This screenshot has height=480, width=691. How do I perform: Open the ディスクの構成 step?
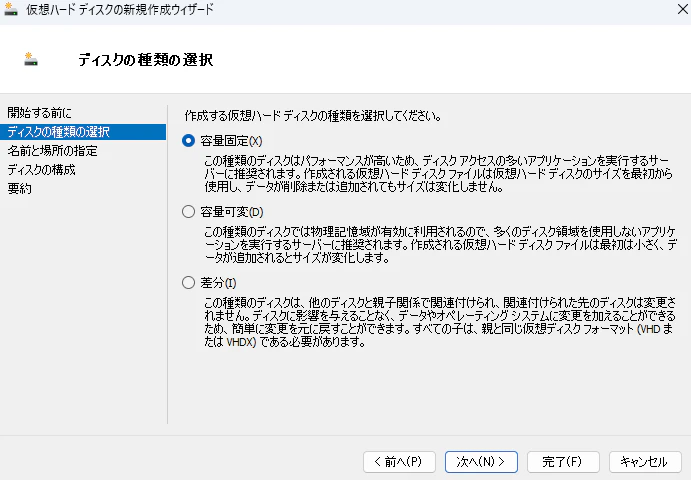pos(41,170)
